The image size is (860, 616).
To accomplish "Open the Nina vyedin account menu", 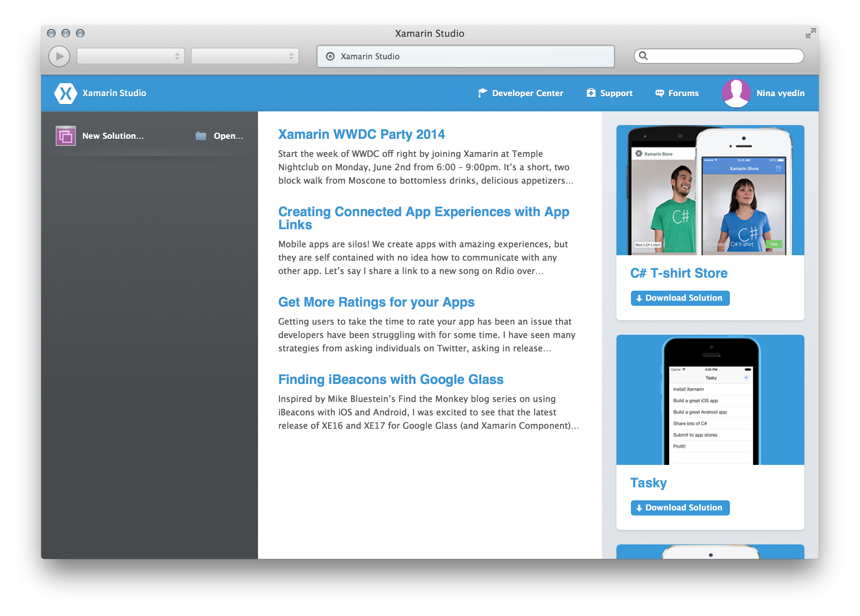I will pos(780,93).
